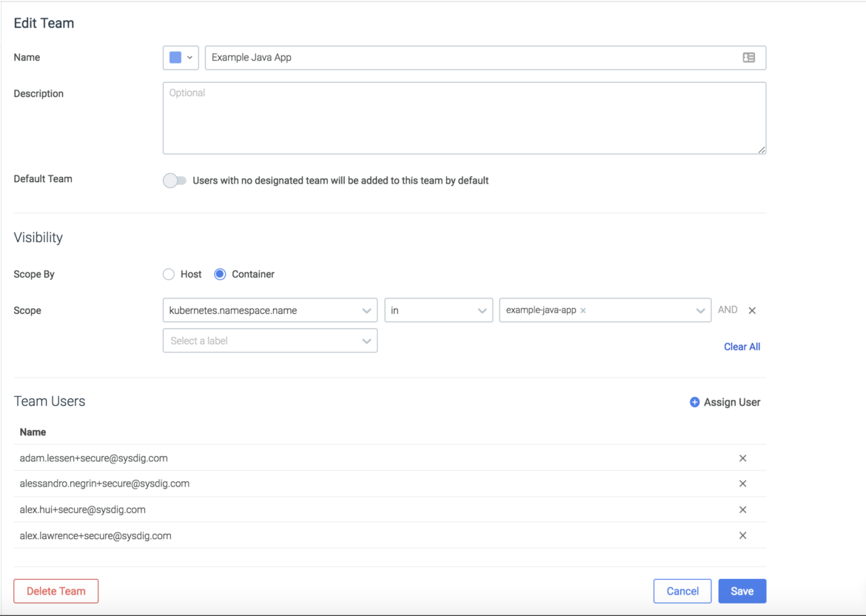Expand the example-java-app value dropdown
866x616 pixels.
tap(699, 310)
